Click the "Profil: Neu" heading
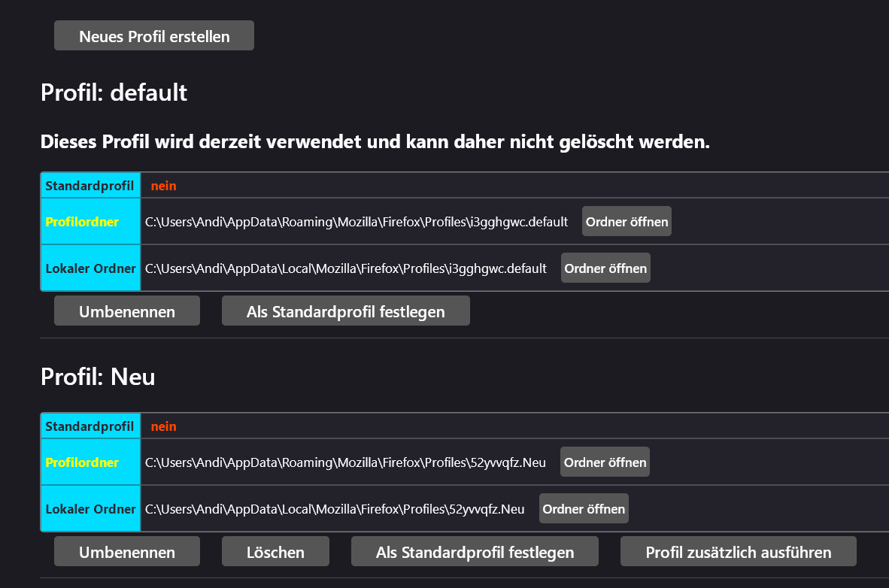This screenshot has height=588, width=889. click(x=98, y=376)
